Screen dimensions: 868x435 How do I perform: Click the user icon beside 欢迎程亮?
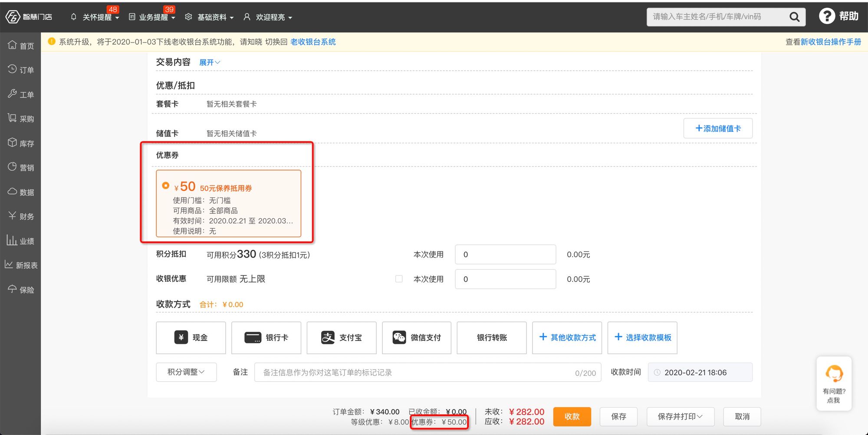click(247, 17)
